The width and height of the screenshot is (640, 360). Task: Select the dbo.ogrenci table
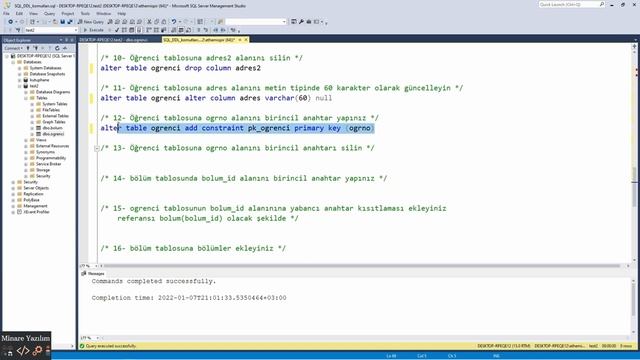point(53,134)
